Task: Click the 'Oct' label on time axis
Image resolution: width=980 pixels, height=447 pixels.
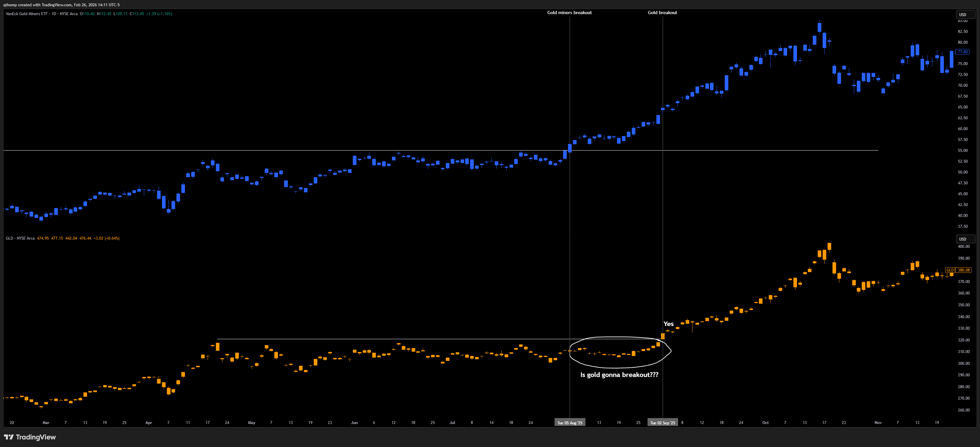Action: (x=765, y=423)
